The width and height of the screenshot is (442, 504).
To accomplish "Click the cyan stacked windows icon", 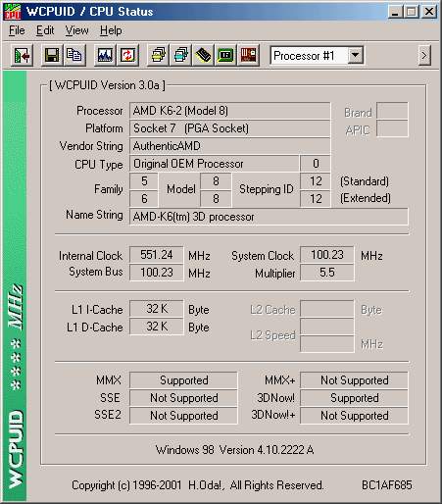I will pos(181,56).
